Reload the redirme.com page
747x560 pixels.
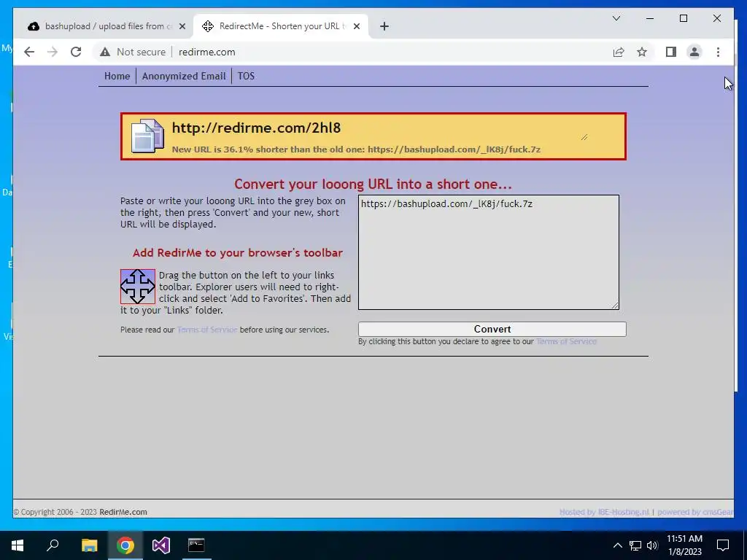pos(76,52)
